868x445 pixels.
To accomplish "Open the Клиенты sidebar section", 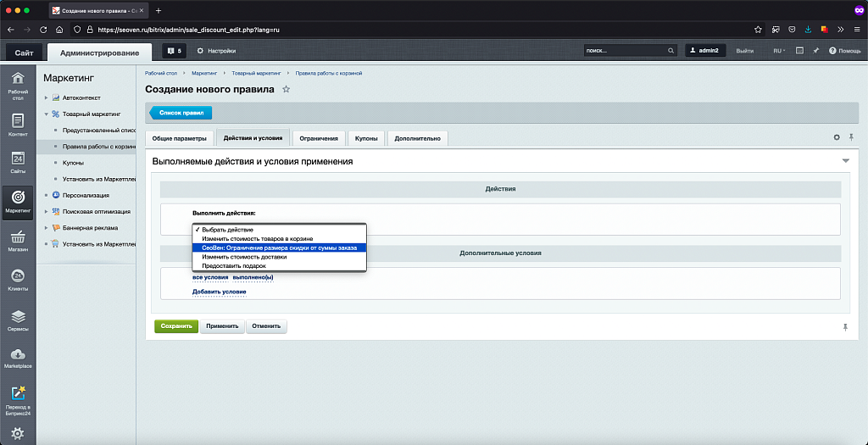I will [18, 280].
